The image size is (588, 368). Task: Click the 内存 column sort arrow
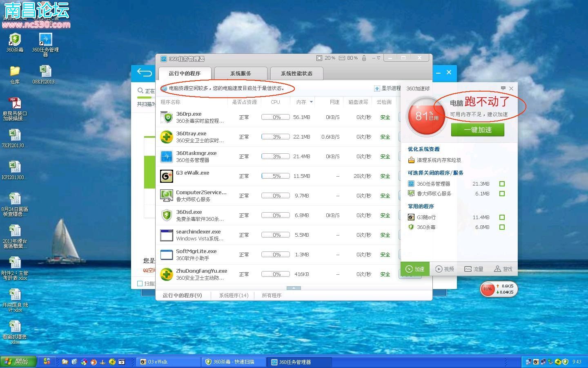[x=311, y=102]
